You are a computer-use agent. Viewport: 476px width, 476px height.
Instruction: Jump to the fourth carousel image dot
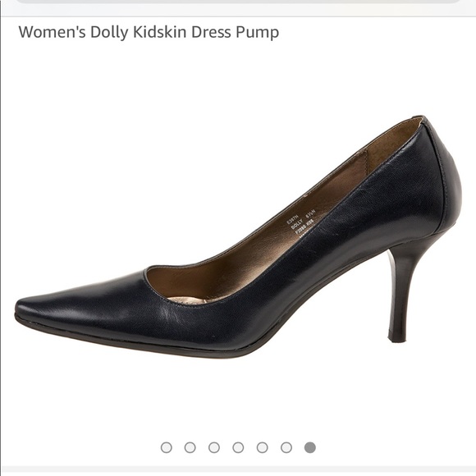pos(238,447)
